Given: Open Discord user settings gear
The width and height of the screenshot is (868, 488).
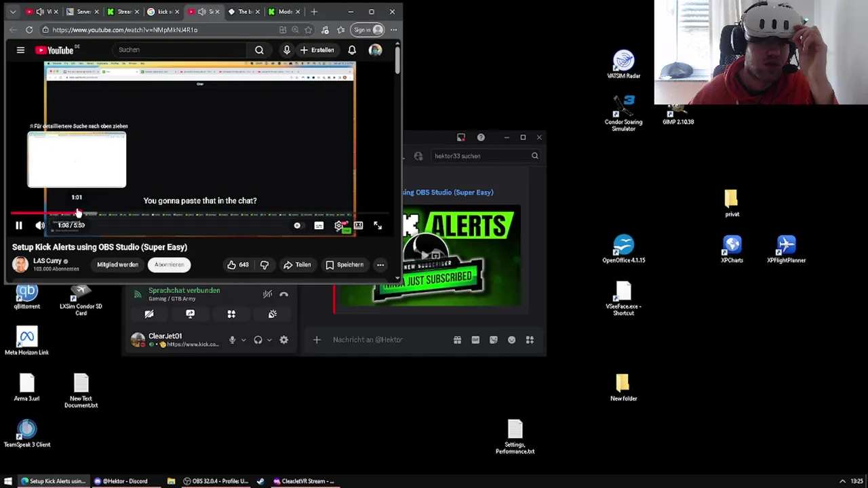Looking at the screenshot, I should pos(284,340).
